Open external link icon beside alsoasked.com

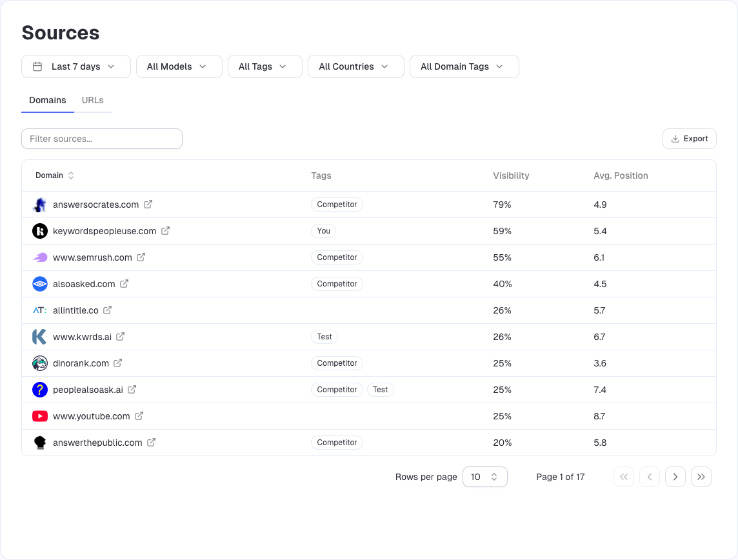[124, 284]
